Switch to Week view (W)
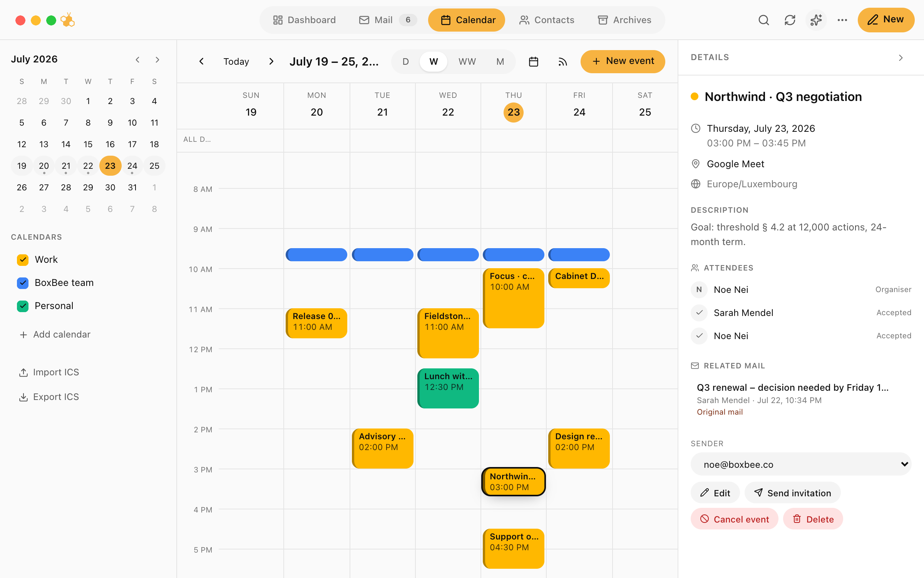The image size is (924, 578). pos(434,62)
